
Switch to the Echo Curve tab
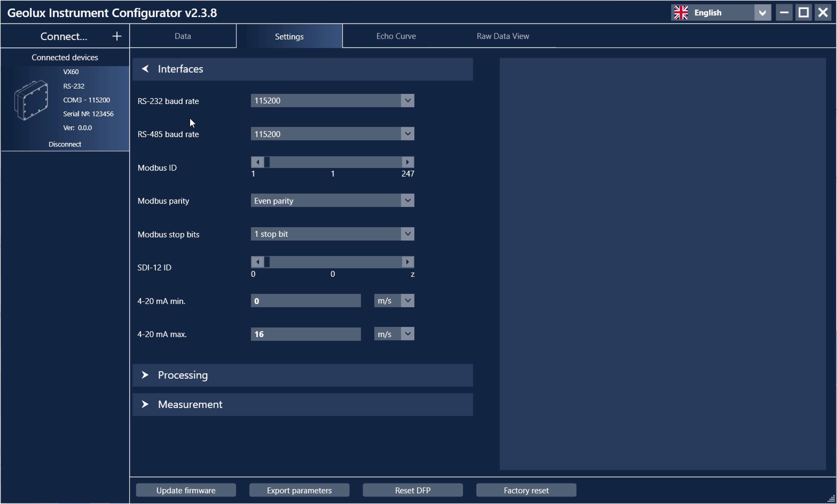[x=396, y=36]
